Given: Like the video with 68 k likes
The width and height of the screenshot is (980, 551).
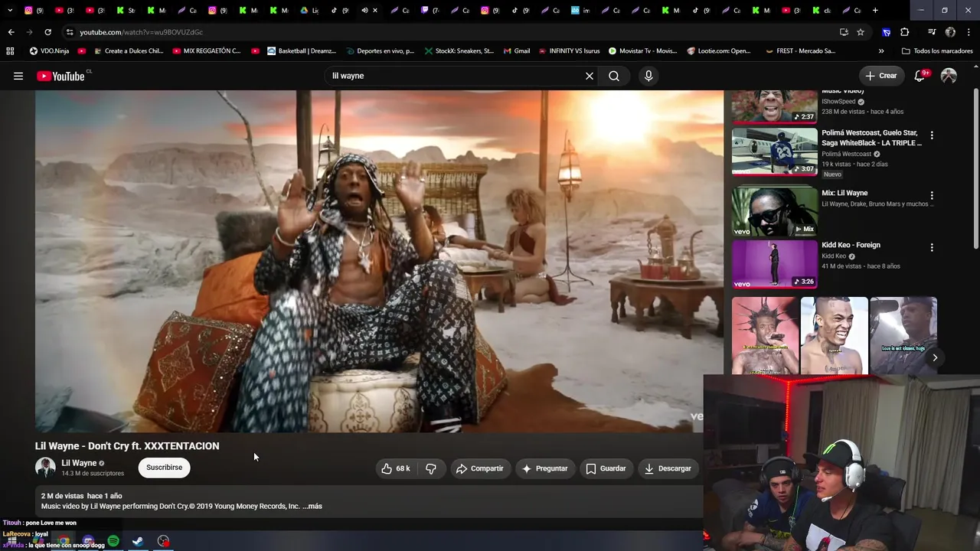Looking at the screenshot, I should pyautogui.click(x=396, y=468).
